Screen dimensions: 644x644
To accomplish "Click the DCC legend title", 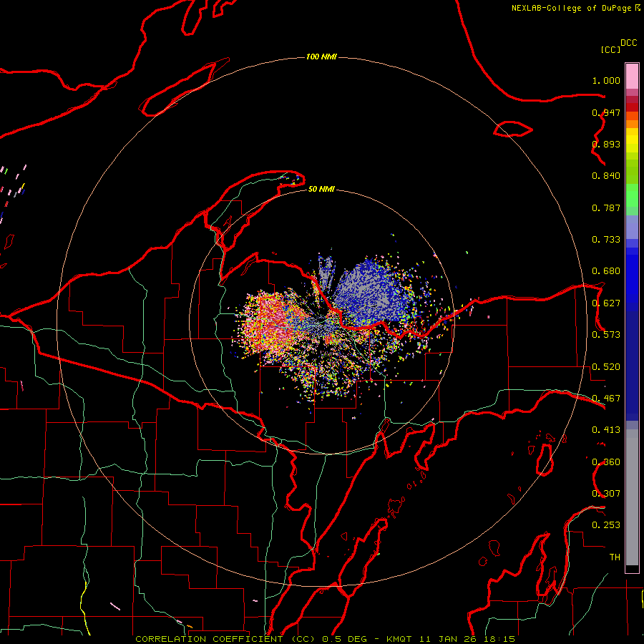I will (629, 43).
